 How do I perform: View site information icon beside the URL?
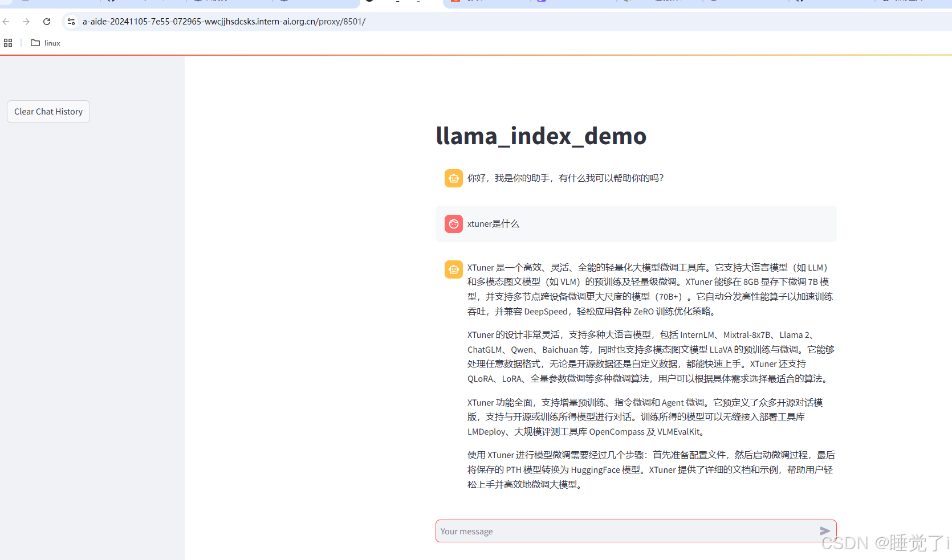tap(71, 22)
